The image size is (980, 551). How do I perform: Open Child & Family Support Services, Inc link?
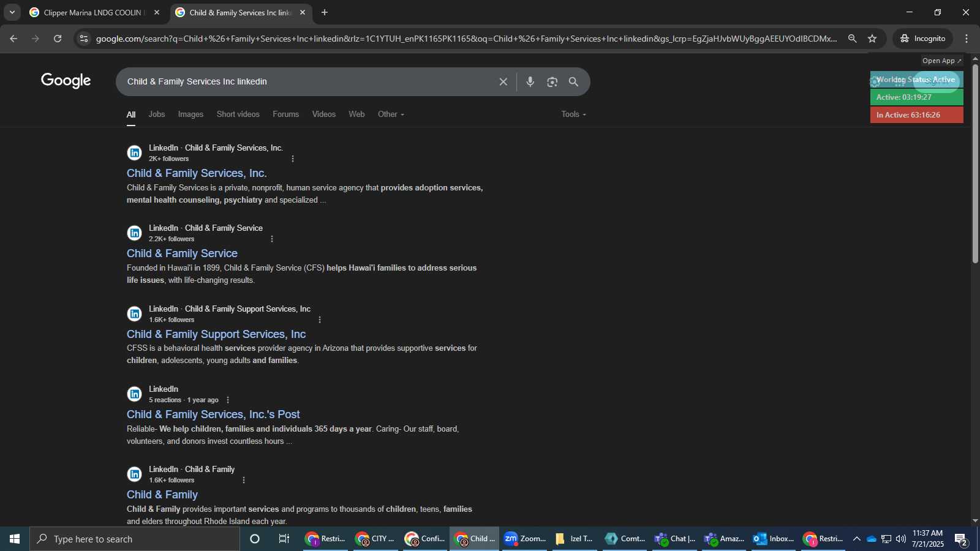tap(216, 334)
